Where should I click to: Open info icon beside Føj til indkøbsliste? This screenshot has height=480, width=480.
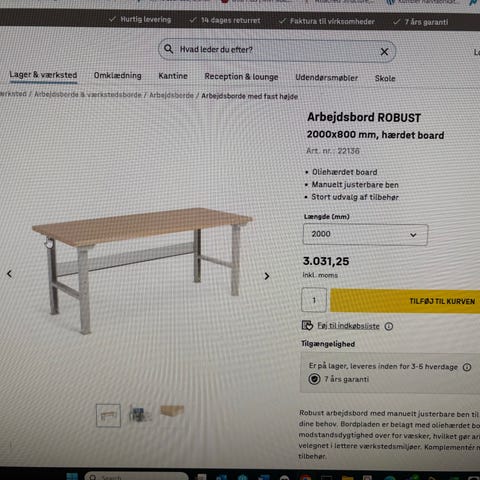(389, 326)
